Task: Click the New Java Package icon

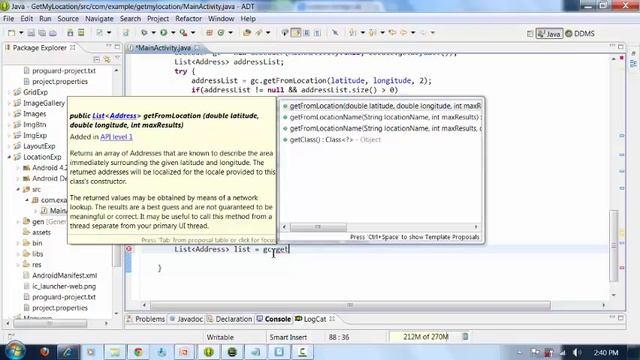Action: [x=209, y=33]
